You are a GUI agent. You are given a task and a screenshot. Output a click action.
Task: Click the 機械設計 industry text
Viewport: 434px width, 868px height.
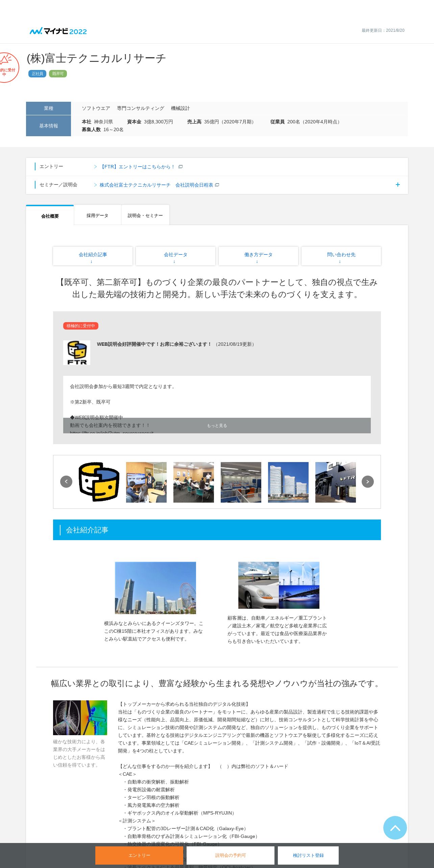click(180, 108)
